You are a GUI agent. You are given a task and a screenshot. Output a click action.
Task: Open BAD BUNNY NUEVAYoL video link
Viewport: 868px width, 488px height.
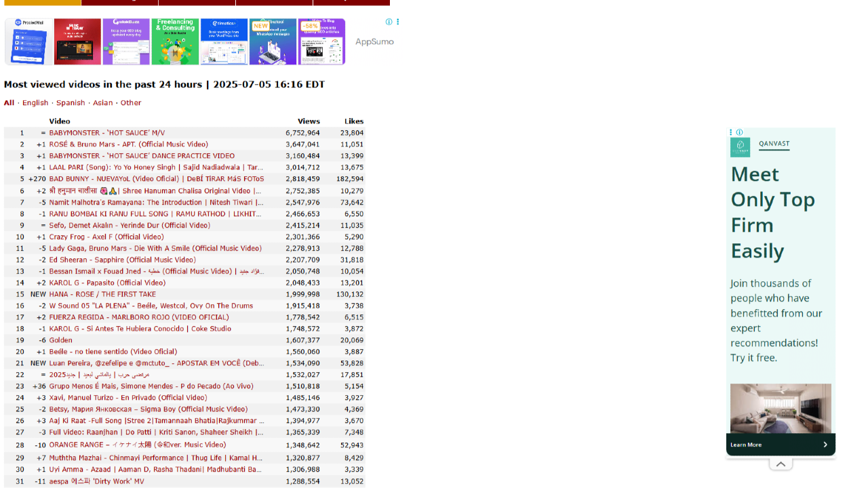pyautogui.click(x=157, y=179)
